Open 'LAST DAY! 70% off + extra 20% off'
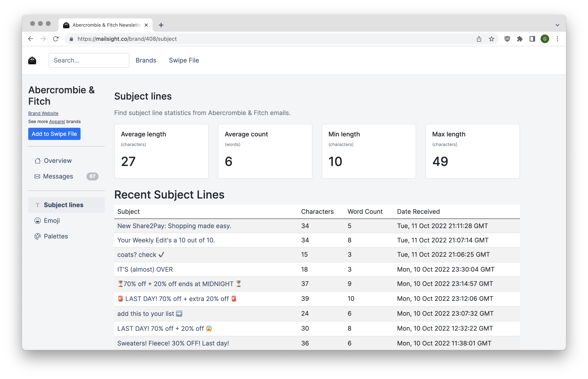The height and width of the screenshot is (379, 588). click(177, 299)
